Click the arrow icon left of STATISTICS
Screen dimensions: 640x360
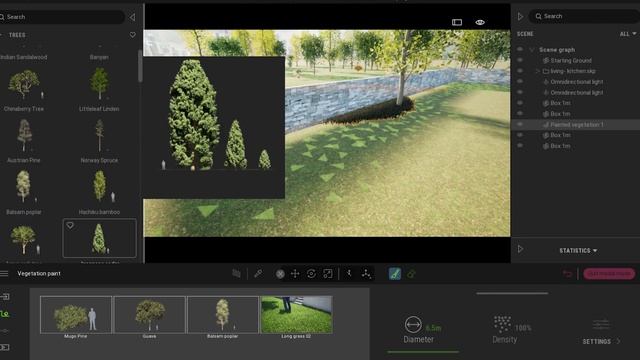coord(520,249)
